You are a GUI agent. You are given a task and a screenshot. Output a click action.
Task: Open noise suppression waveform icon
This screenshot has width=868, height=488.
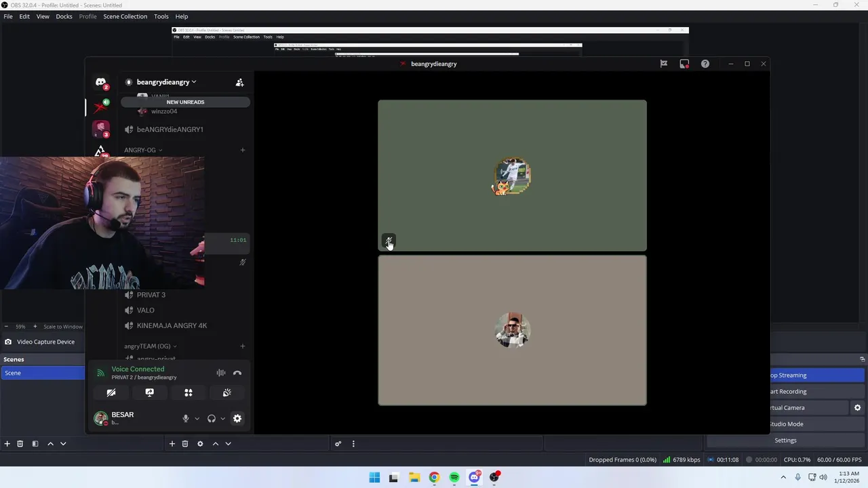pos(221,373)
